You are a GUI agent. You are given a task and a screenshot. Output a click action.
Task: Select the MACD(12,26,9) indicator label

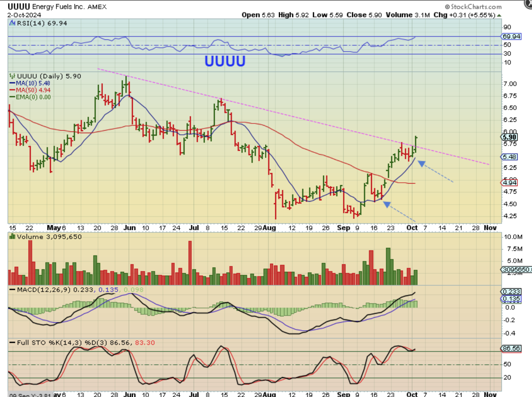pos(44,289)
